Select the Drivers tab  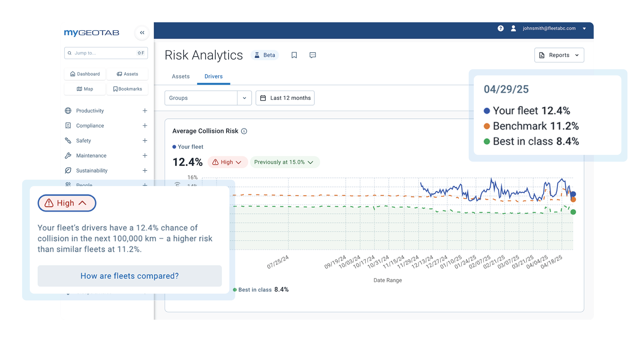pos(213,76)
